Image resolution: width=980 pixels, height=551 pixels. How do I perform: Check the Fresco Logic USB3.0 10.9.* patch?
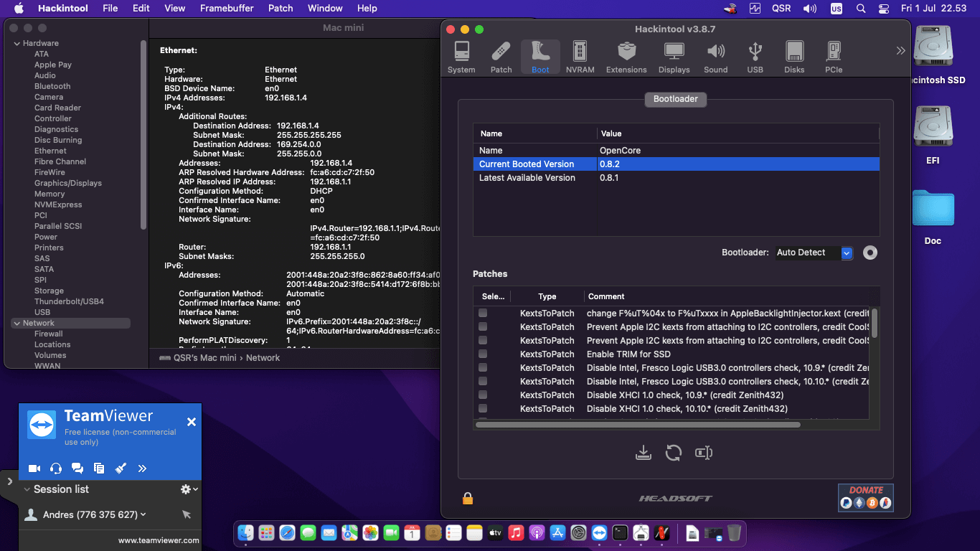coord(483,367)
